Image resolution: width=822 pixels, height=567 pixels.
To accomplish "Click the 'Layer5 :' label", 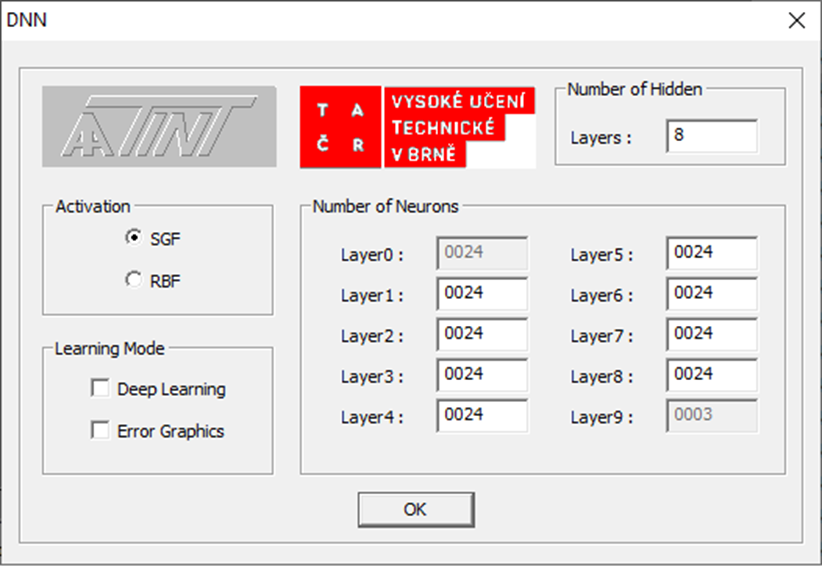I will [602, 255].
